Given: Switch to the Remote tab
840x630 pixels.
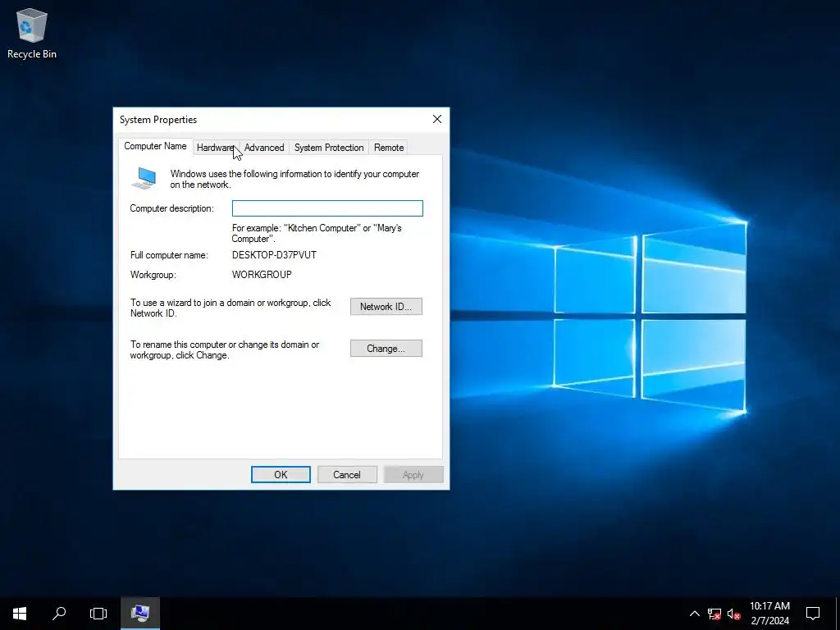Looking at the screenshot, I should point(389,148).
